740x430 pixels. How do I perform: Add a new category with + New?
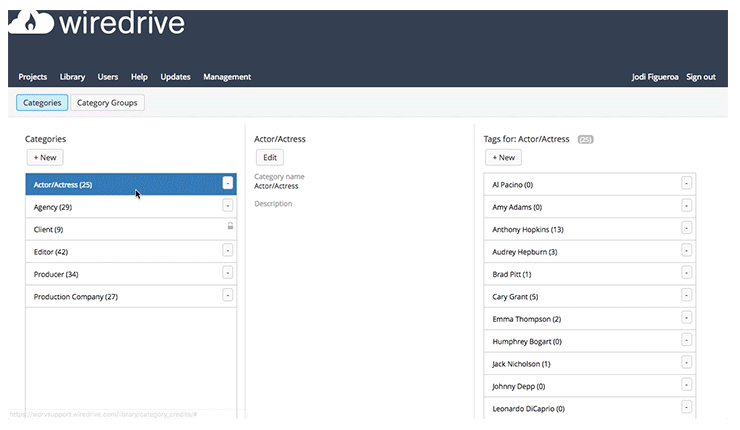(x=45, y=158)
